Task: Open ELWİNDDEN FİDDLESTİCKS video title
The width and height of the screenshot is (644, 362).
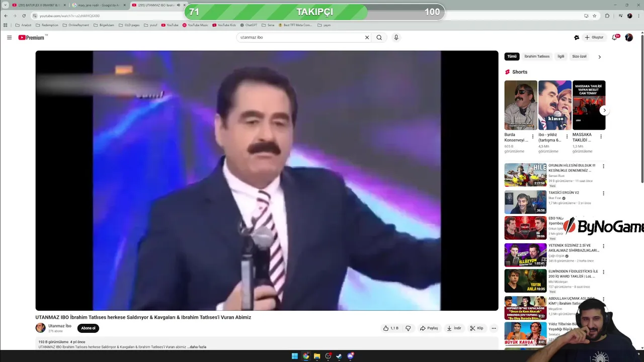Action: tap(573, 274)
